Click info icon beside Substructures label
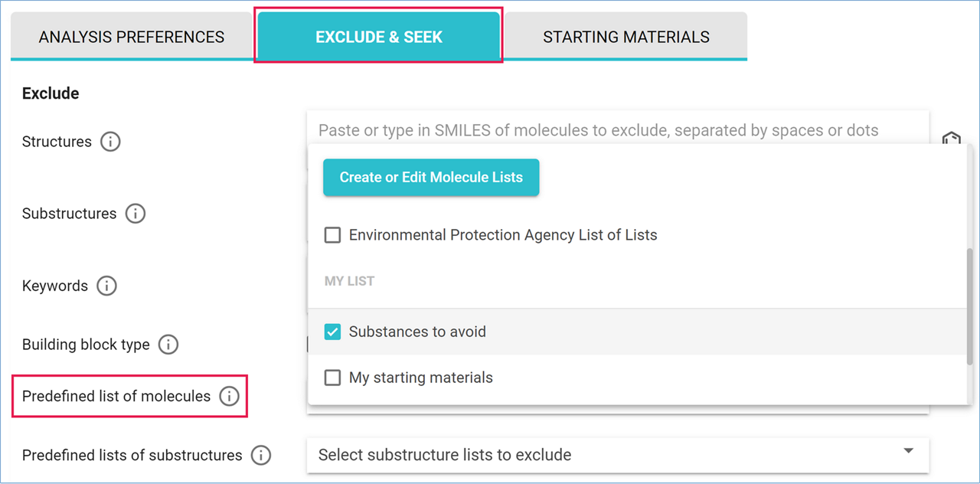 coord(136,214)
